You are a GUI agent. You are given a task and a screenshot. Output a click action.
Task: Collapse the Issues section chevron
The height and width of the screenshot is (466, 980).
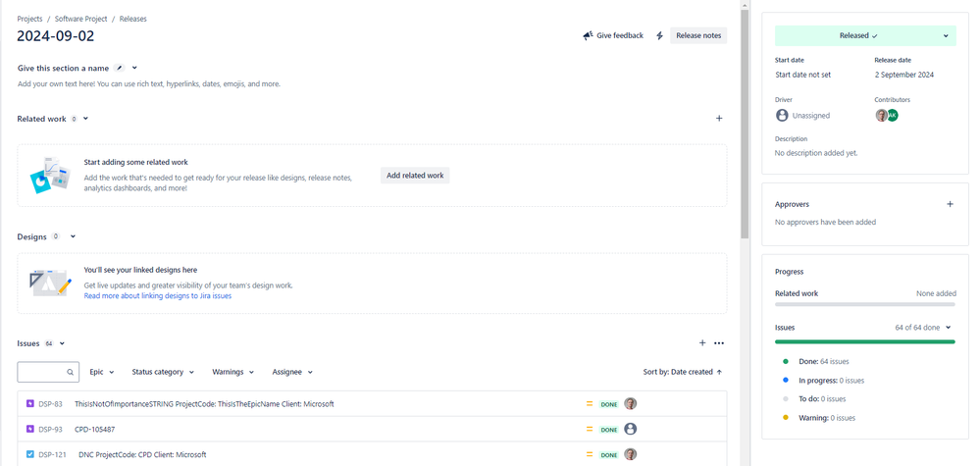click(x=62, y=343)
